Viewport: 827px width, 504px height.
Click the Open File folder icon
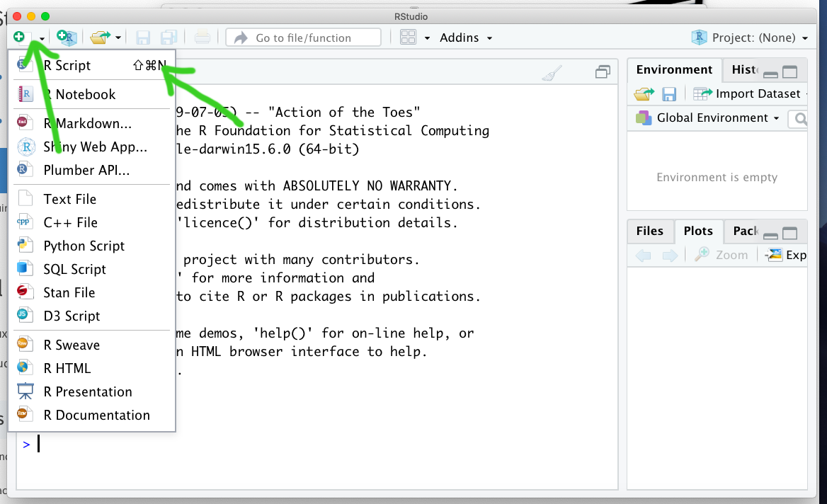click(x=101, y=38)
